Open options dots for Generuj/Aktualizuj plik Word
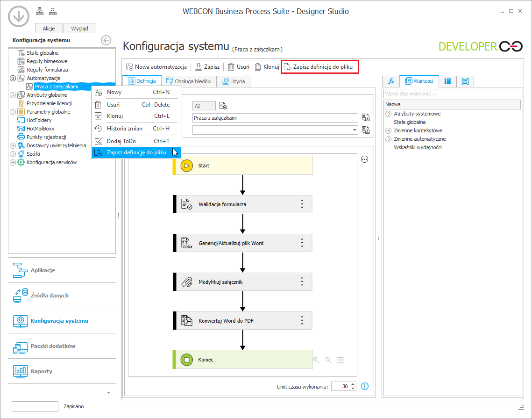Image resolution: width=532 pixels, height=419 pixels. [x=302, y=243]
